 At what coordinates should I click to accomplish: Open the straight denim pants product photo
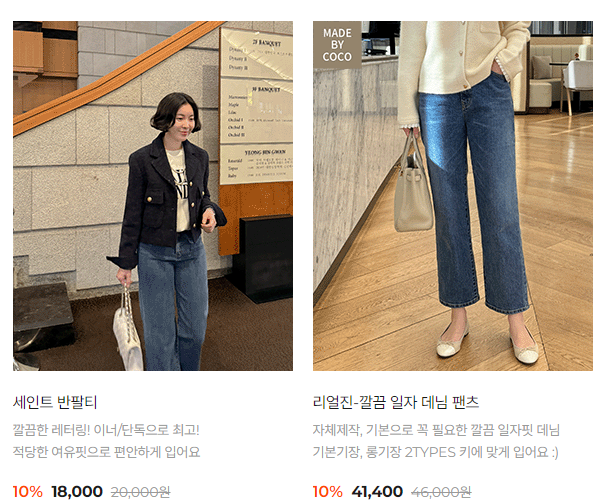453,196
